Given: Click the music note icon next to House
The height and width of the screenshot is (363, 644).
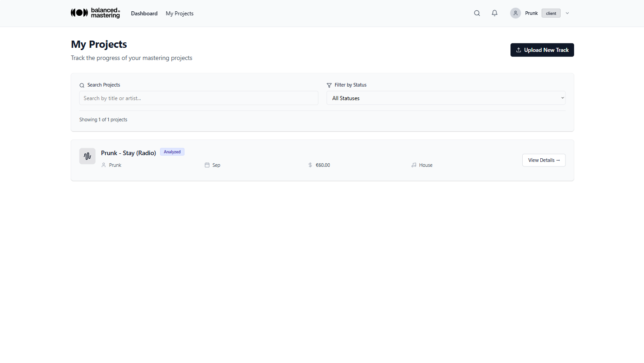Looking at the screenshot, I should pyautogui.click(x=414, y=165).
